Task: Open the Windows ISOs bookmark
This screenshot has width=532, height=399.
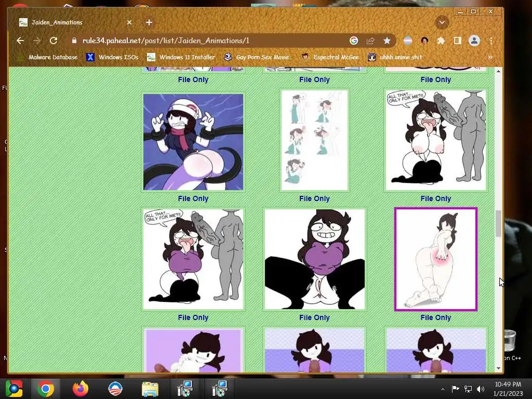Action: click(112, 57)
